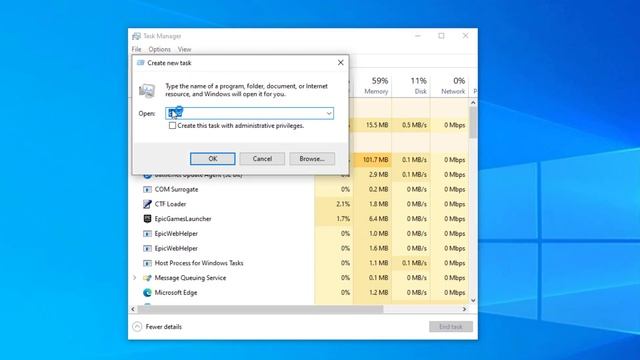Viewport: 640px width, 360px height.
Task: Click the CTF Loader pen icon
Action: tap(147, 204)
